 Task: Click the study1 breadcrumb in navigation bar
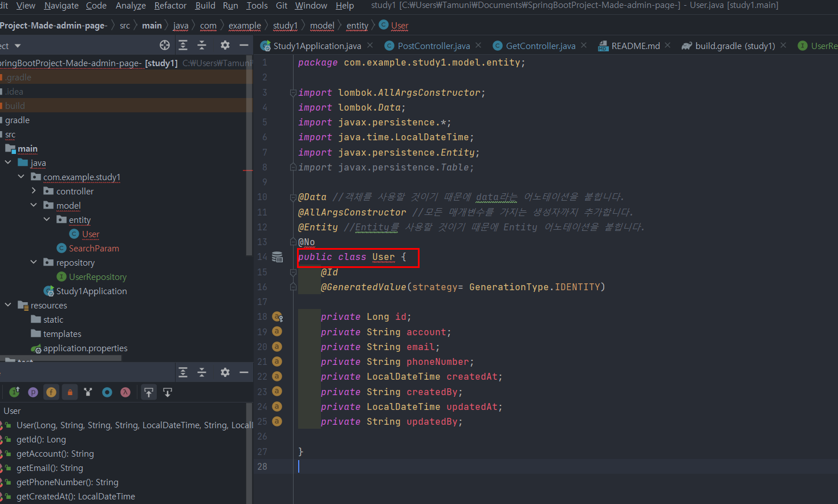click(285, 26)
